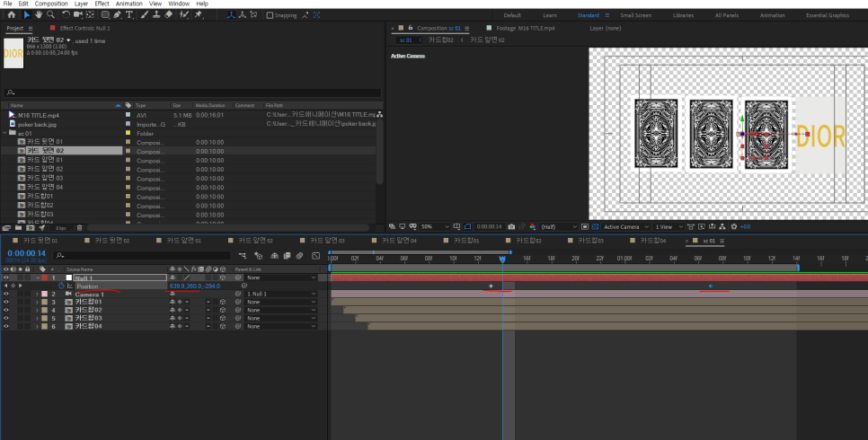Open Camera 1 parent dropdown showing 1. Null 1
This screenshot has height=440, width=868.
click(x=280, y=295)
